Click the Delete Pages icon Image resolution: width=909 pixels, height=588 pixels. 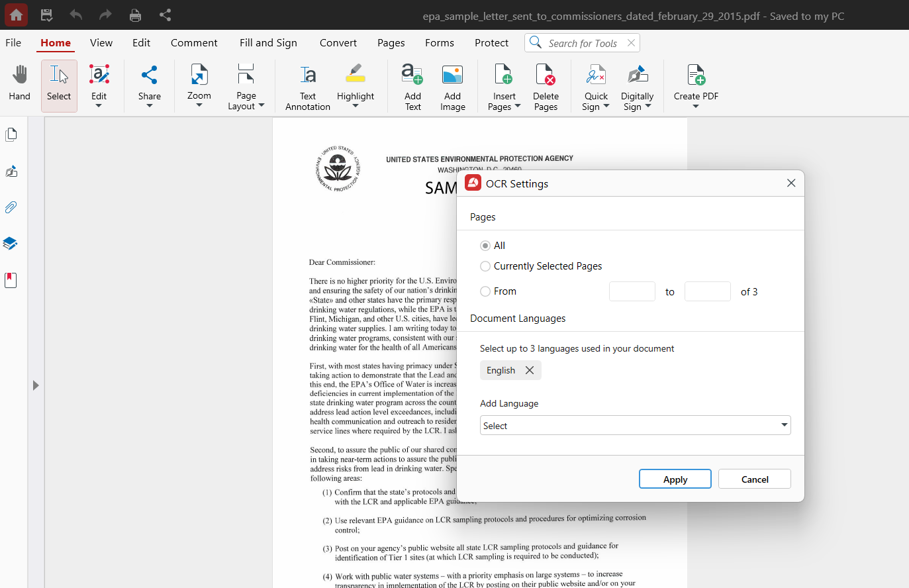(546, 87)
